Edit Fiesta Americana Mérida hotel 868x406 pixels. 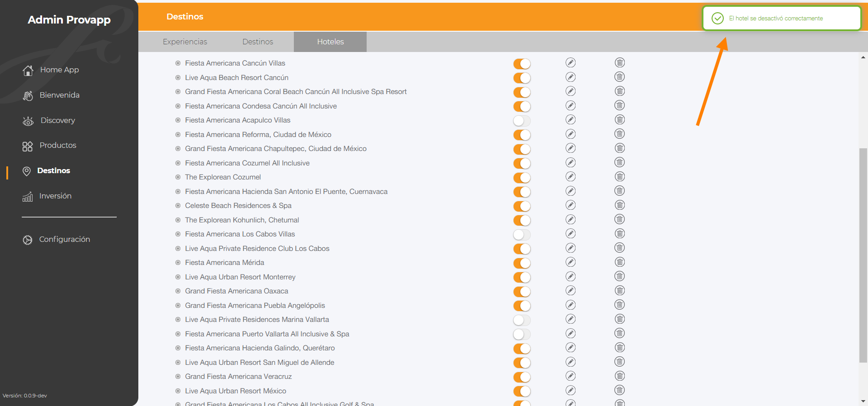571,262
